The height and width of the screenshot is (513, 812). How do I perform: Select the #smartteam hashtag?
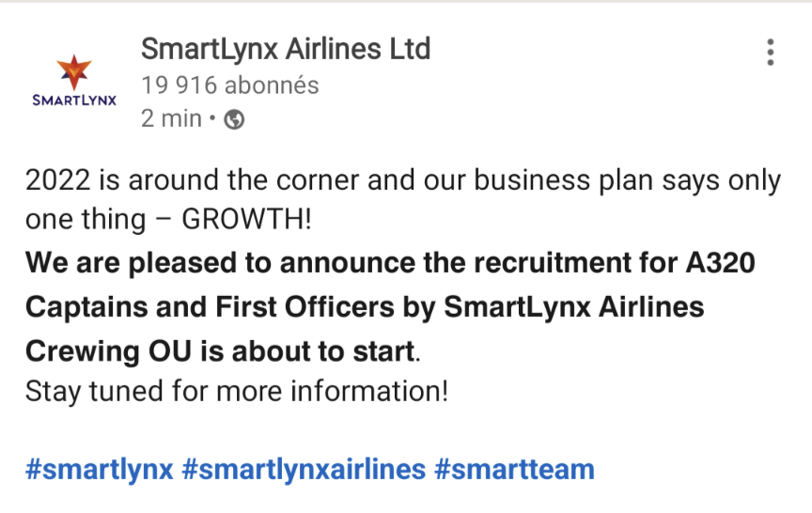514,469
